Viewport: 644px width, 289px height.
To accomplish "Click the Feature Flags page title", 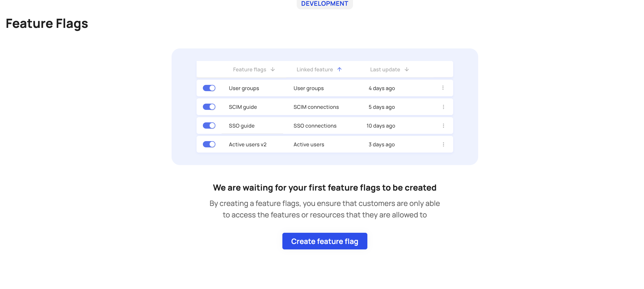I will pos(47,24).
